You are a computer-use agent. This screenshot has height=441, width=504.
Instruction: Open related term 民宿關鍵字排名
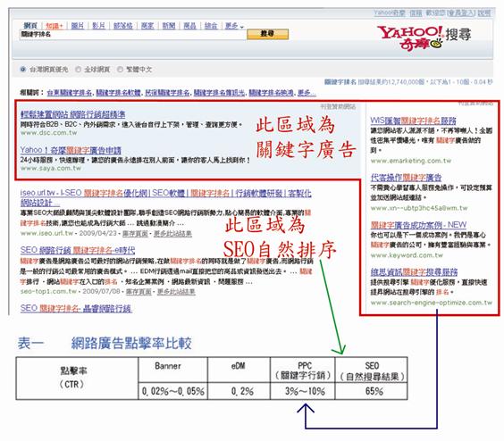[x=167, y=93]
